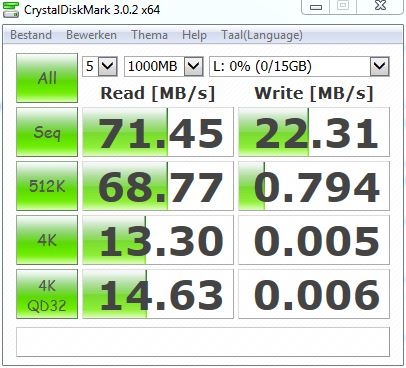This screenshot has width=406, height=368.
Task: Open the Help menu
Action: pos(194,35)
